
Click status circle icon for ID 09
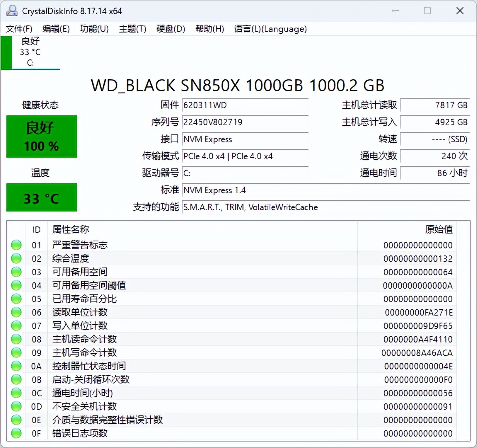pos(16,352)
